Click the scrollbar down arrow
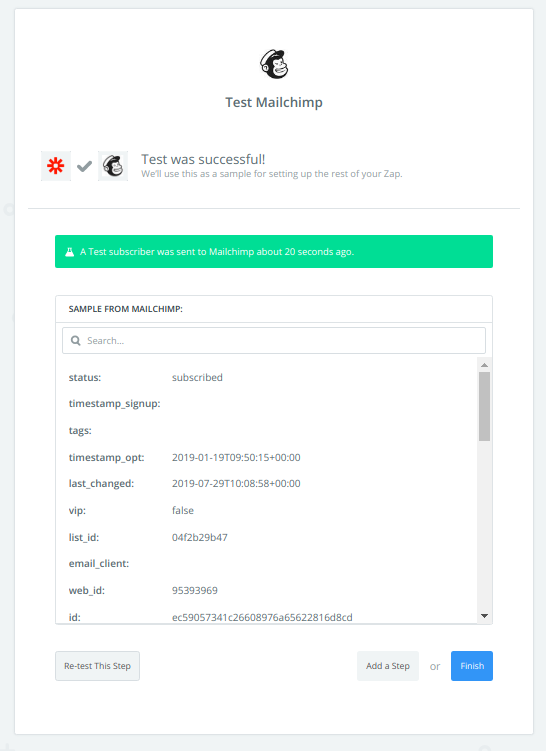 coord(484,616)
